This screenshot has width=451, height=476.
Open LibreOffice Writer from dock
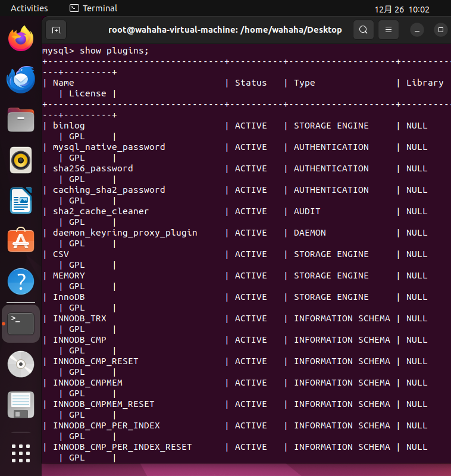tap(21, 201)
